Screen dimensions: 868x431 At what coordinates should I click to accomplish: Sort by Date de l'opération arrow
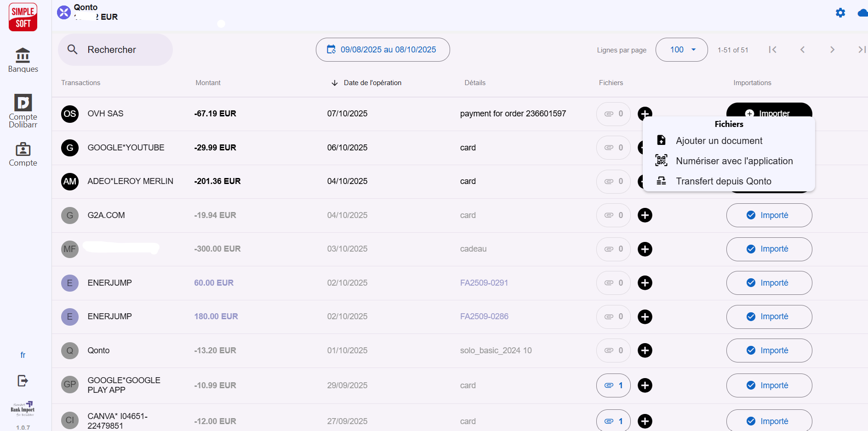[x=334, y=83]
